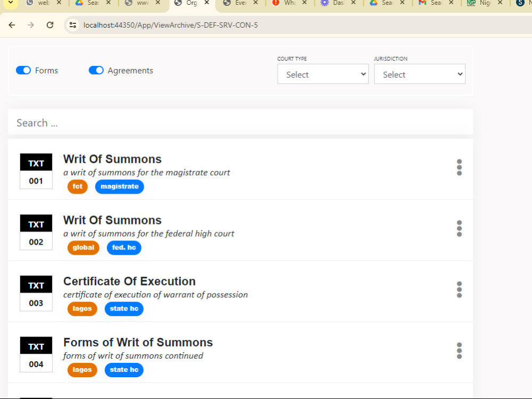532x399 pixels.
Task: Click the fed. hc tag
Action: (124, 248)
